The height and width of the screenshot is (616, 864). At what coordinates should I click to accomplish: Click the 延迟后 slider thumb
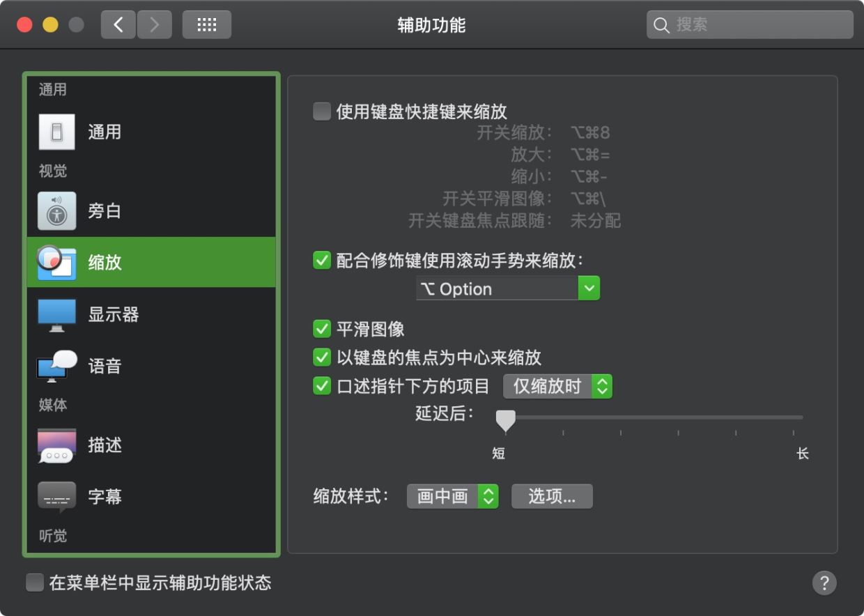click(505, 420)
